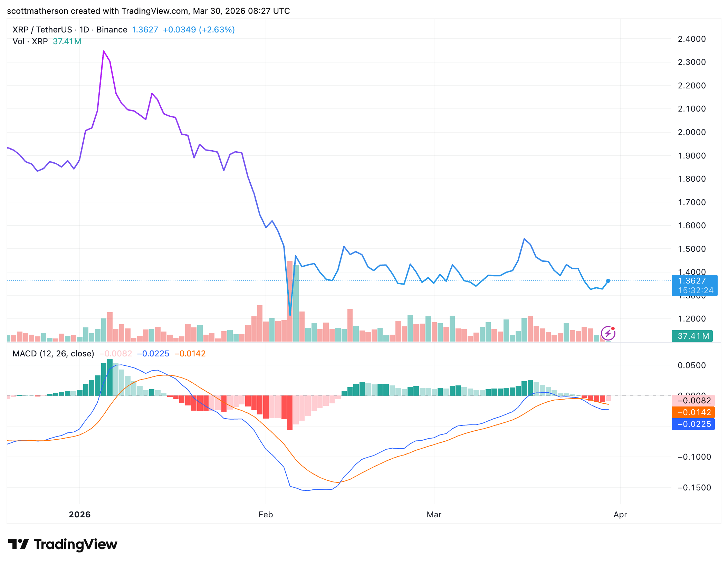Click the 15:32:24 countdown timer label
The height and width of the screenshot is (565, 728).
coord(696,290)
